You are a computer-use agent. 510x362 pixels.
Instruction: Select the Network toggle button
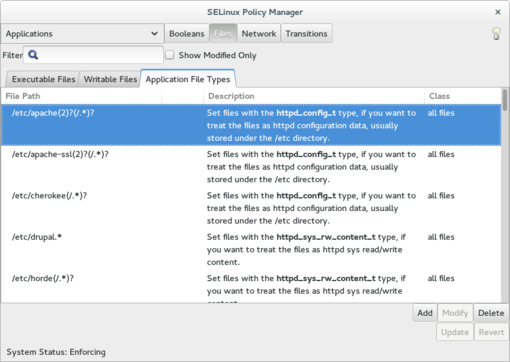pos(259,34)
